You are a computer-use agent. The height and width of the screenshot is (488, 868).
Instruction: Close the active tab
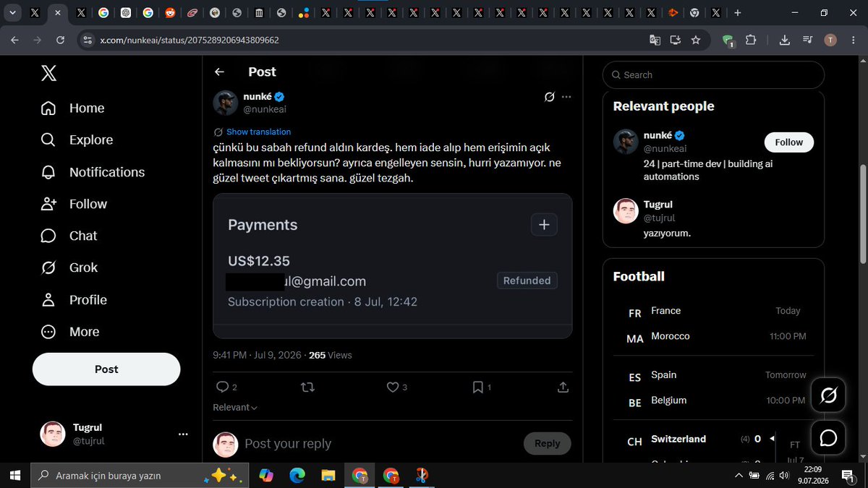(x=58, y=13)
